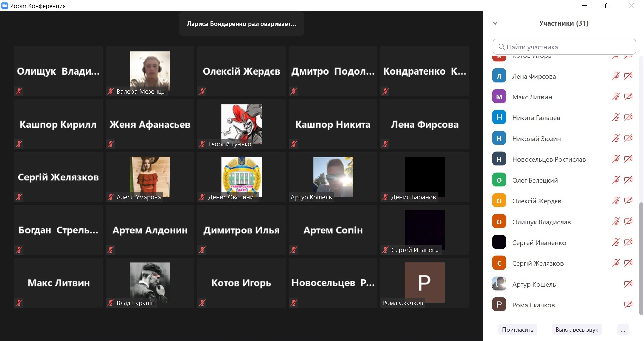Click Сергій Желязков's camera-off icon in list

click(x=628, y=263)
